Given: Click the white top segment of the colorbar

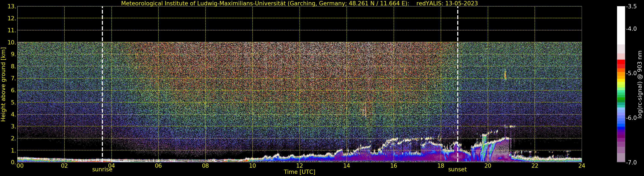Looking at the screenshot, I should click(621, 25).
